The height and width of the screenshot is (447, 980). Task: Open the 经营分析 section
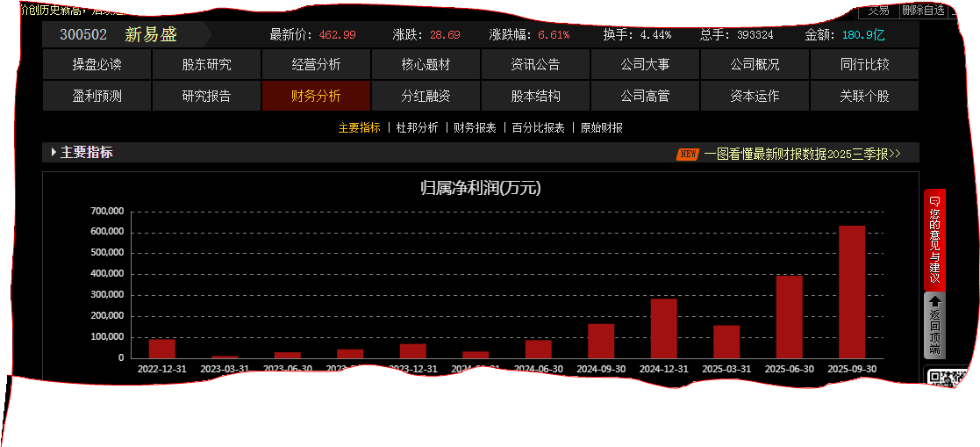point(316,64)
